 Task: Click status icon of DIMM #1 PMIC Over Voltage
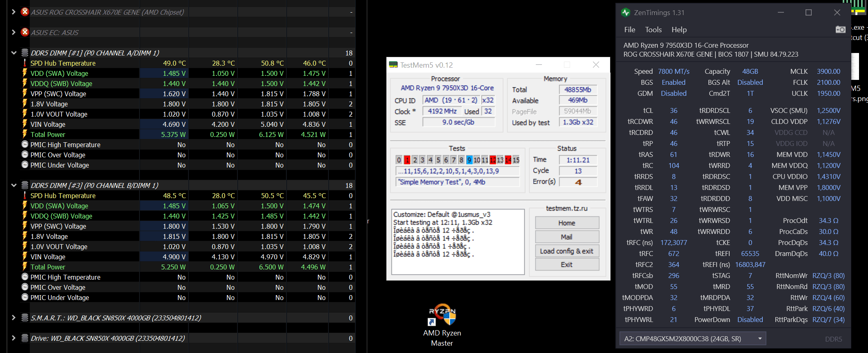click(25, 154)
